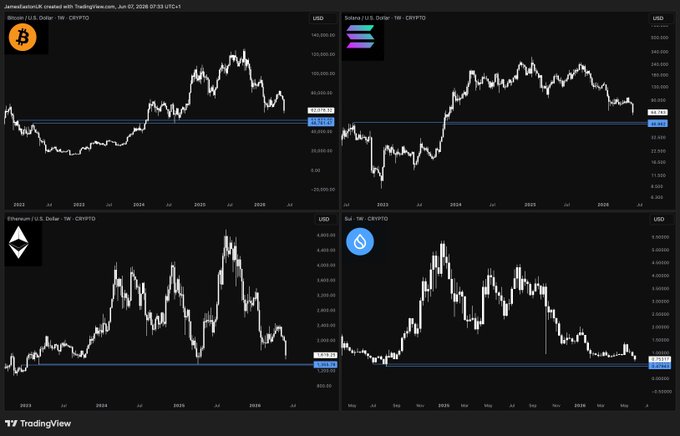Click the JamesEastonUK created with TradingView header text
The height and width of the screenshot is (436, 680).
pyautogui.click(x=92, y=7)
